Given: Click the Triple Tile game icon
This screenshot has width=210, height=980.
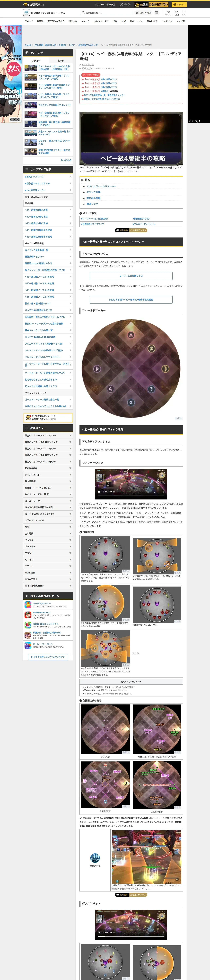Looking at the screenshot, I should [28, 625].
